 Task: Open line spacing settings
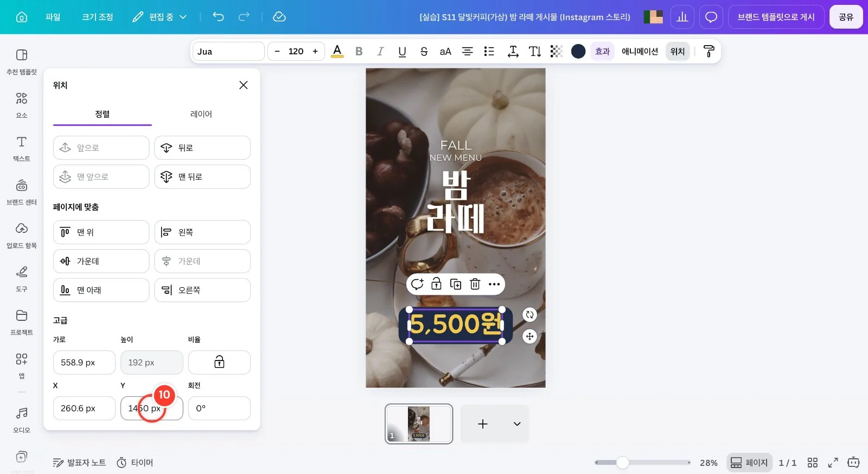[x=513, y=51]
